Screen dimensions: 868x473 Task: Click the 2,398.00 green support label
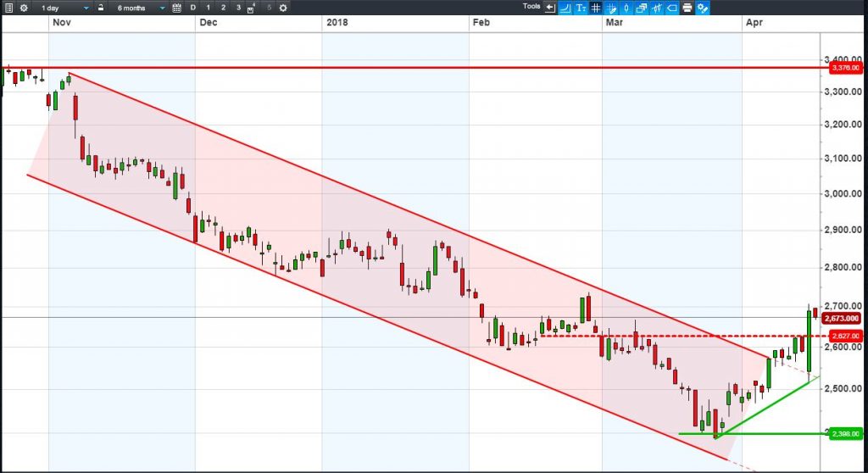[845, 434]
